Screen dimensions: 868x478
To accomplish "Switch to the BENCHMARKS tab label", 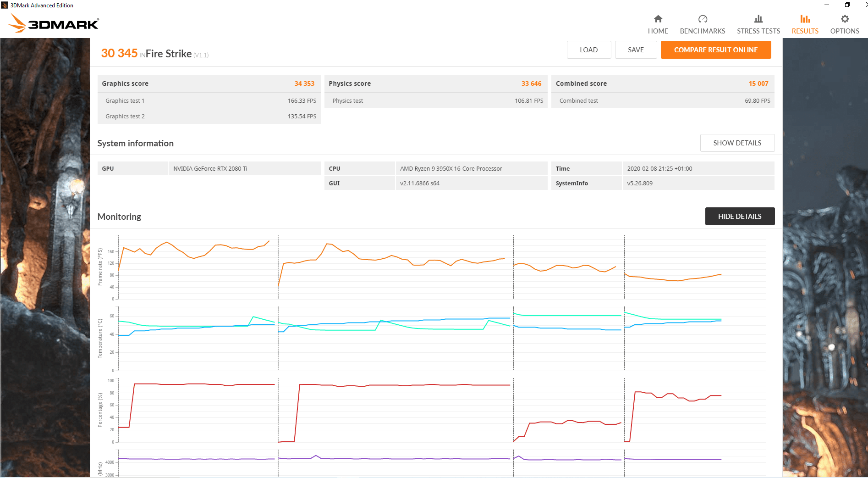I will [703, 31].
